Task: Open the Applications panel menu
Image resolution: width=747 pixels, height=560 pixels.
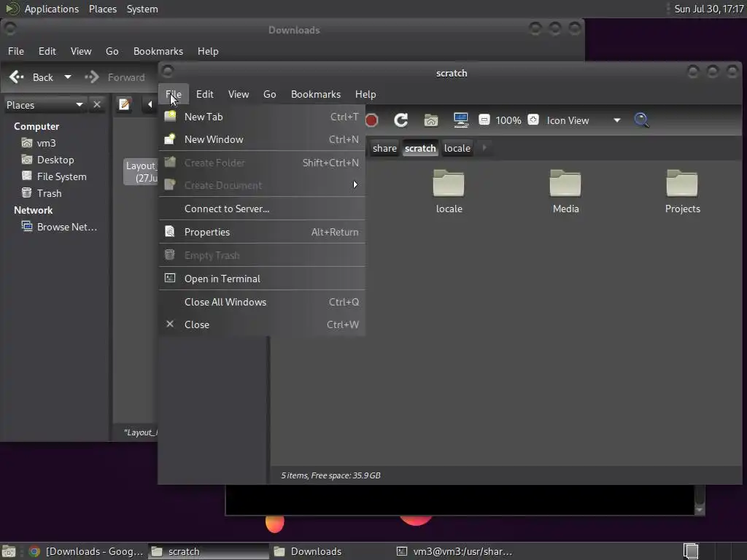Action: 52,9
